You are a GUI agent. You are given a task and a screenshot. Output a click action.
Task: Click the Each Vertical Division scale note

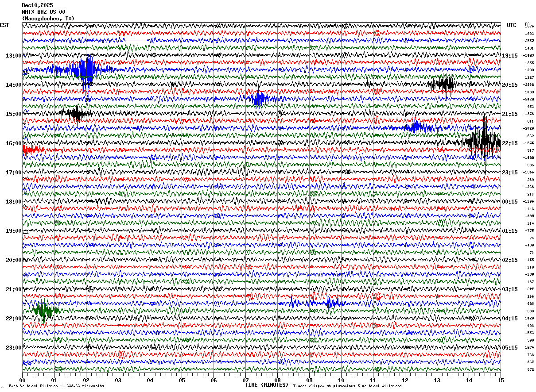tap(56, 386)
